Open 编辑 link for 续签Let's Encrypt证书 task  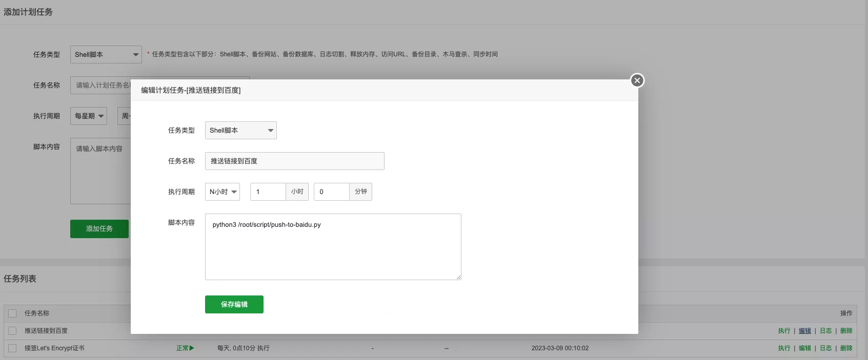pyautogui.click(x=804, y=348)
